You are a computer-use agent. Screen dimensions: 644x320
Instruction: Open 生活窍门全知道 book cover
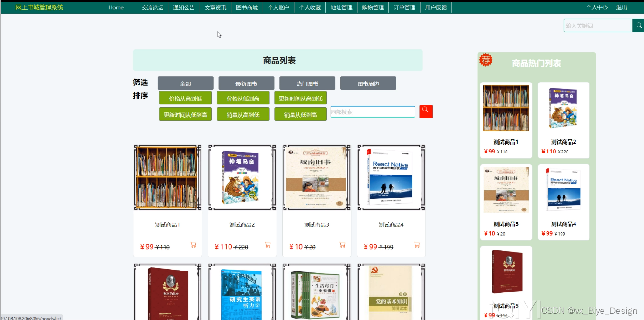click(317, 292)
